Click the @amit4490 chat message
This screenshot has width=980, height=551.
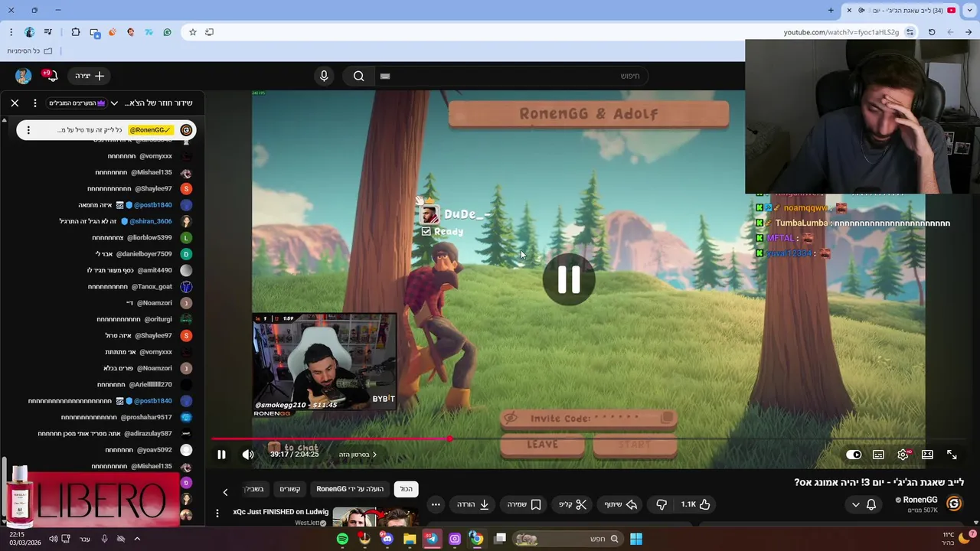130,270
